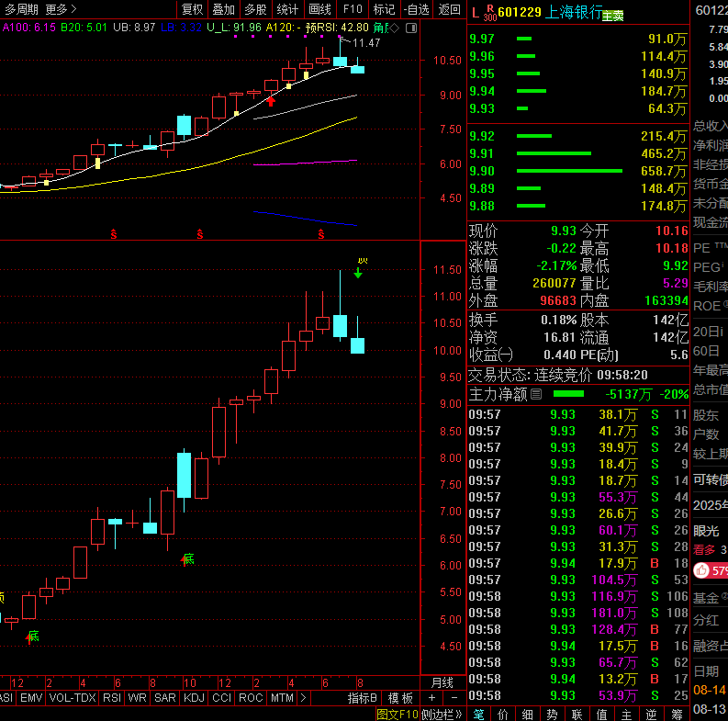
Task: Select the 多股 multi-stock view
Action: pos(255,9)
